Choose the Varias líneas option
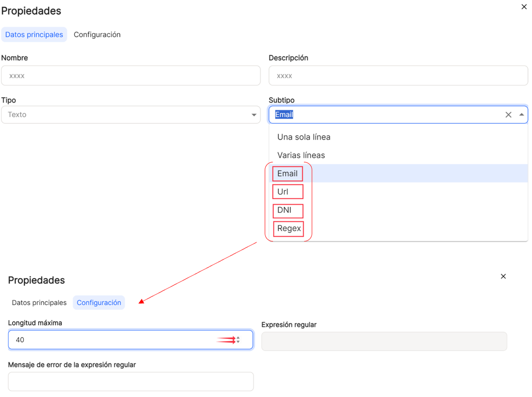This screenshot has height=397, width=532. pyautogui.click(x=398, y=155)
